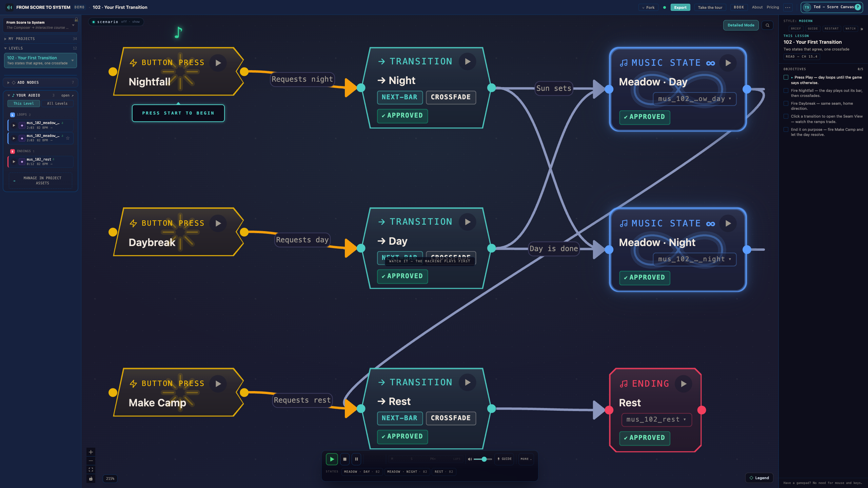The image size is (868, 488).
Task: Open the mus_102_rest dropdown in Ending node
Action: tap(656, 420)
